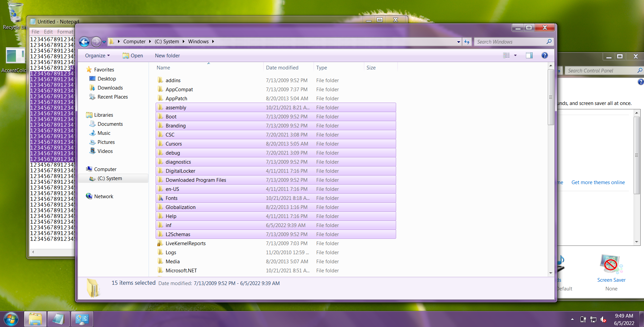Image resolution: width=644 pixels, height=327 pixels.
Task: Open the Screen Saver settings icon
Action: click(x=611, y=264)
